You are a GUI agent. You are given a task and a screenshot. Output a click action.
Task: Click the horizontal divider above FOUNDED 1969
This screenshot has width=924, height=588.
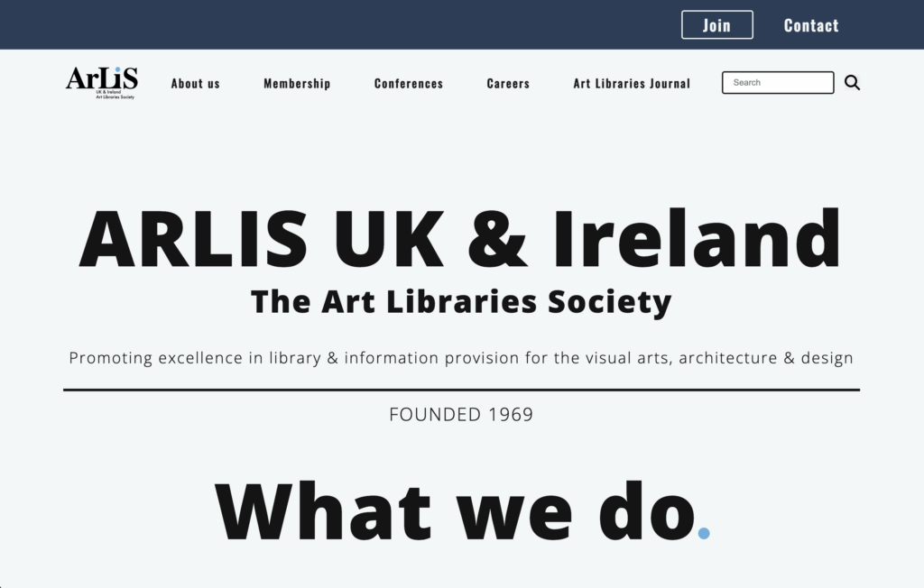coord(461,390)
